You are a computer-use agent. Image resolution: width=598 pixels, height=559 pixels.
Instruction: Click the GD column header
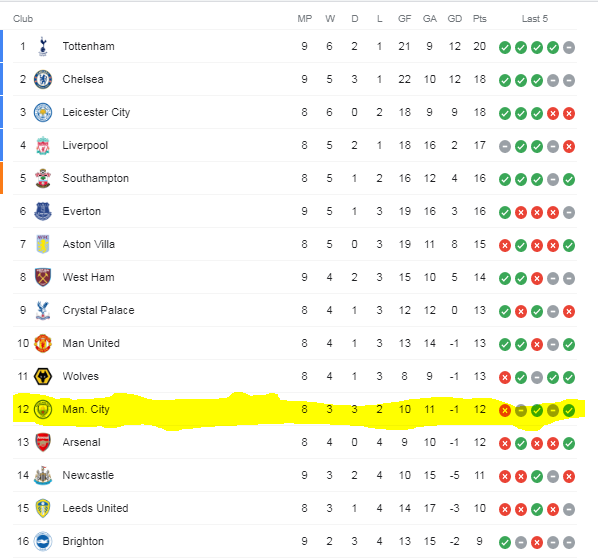tap(455, 19)
